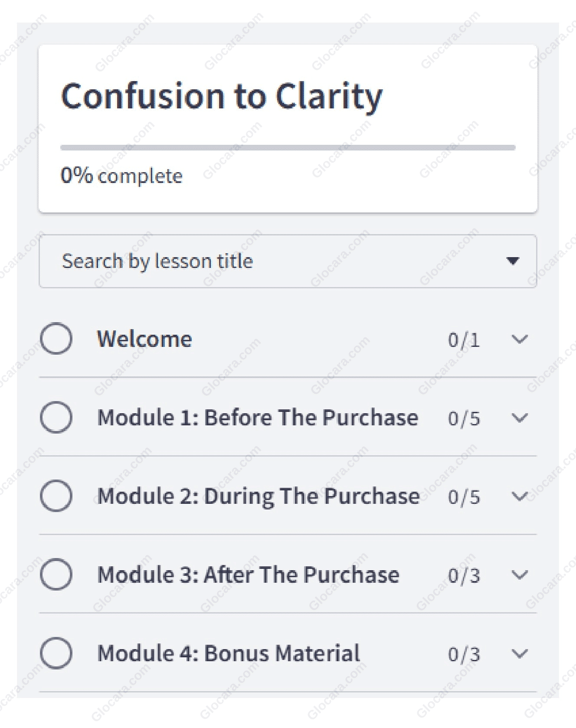Select the Welcome section label
Viewport: 576px width, 728px height.
144,339
